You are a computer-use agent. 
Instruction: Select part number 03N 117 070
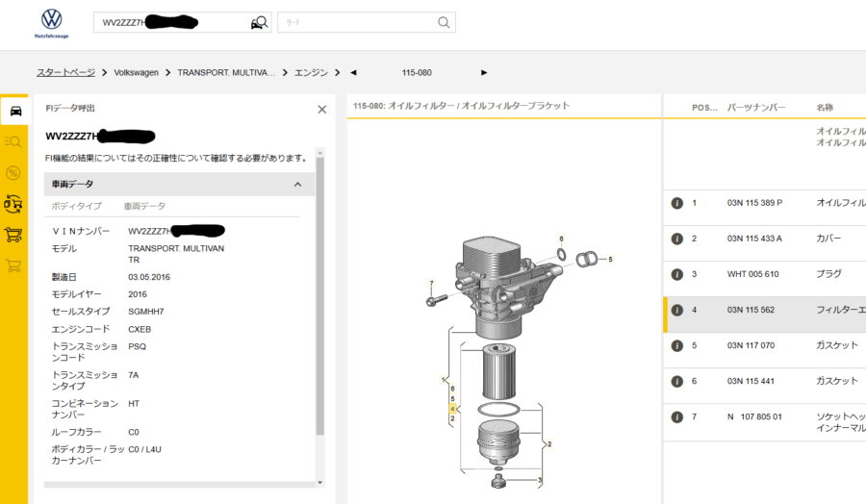(751, 345)
